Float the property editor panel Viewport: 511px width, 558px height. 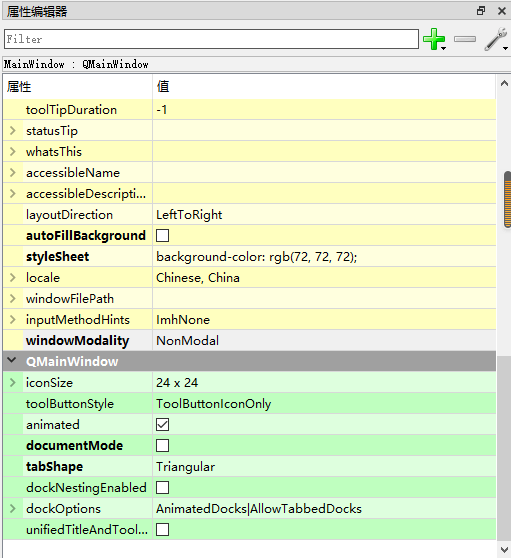pos(481,11)
